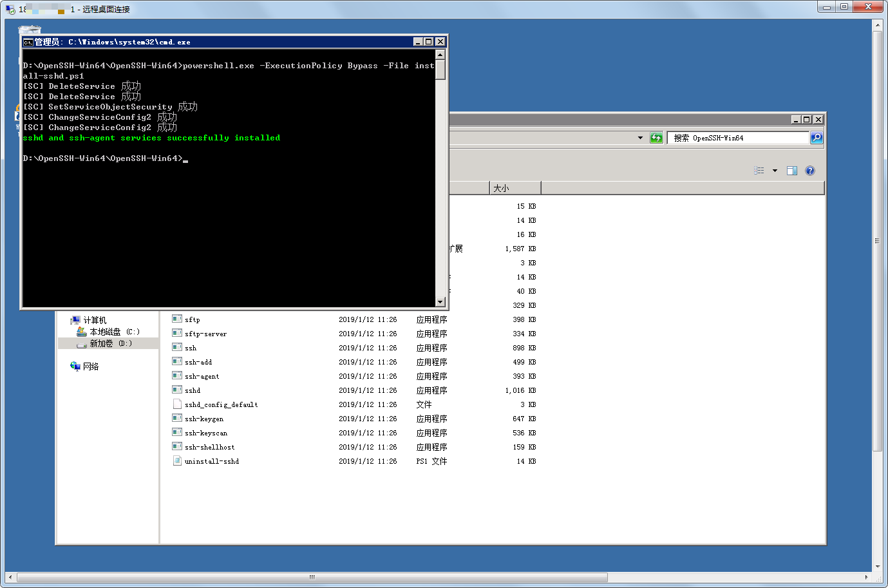Image resolution: width=888 pixels, height=588 pixels.
Task: Click the cmd command prompt line
Action: click(x=106, y=158)
